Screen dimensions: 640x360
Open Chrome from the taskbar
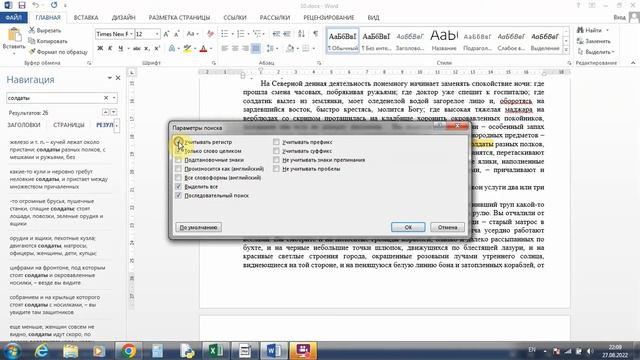[x=129, y=351]
